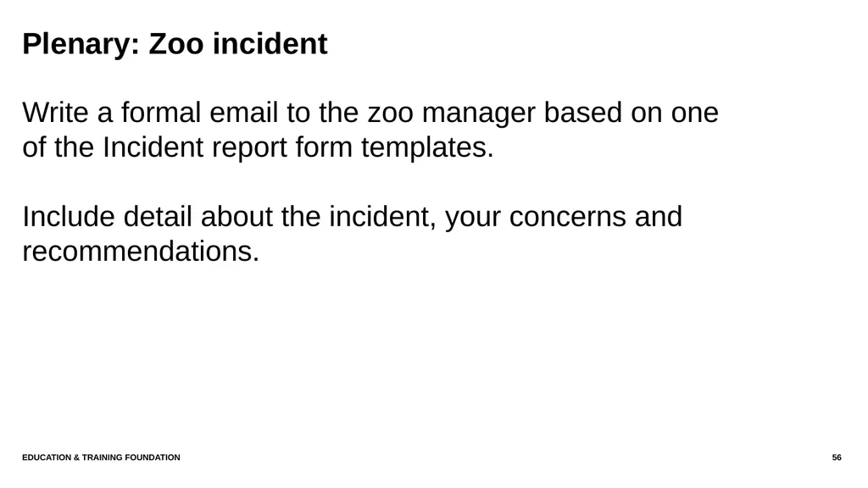868x488 pixels.
Task: Click 'based on one' at the line end
Action: tap(631, 113)
